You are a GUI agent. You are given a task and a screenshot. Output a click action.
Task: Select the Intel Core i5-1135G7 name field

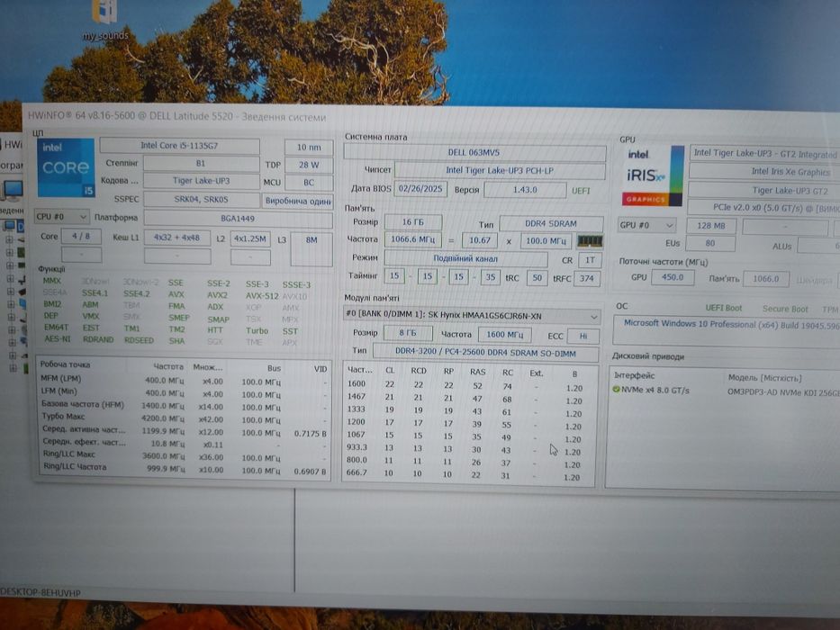click(x=179, y=146)
